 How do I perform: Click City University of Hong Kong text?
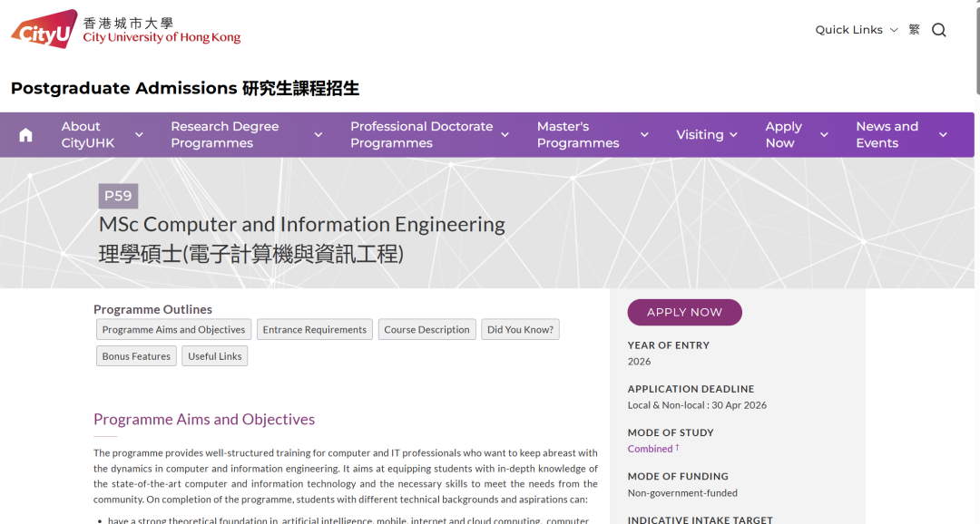tap(162, 37)
